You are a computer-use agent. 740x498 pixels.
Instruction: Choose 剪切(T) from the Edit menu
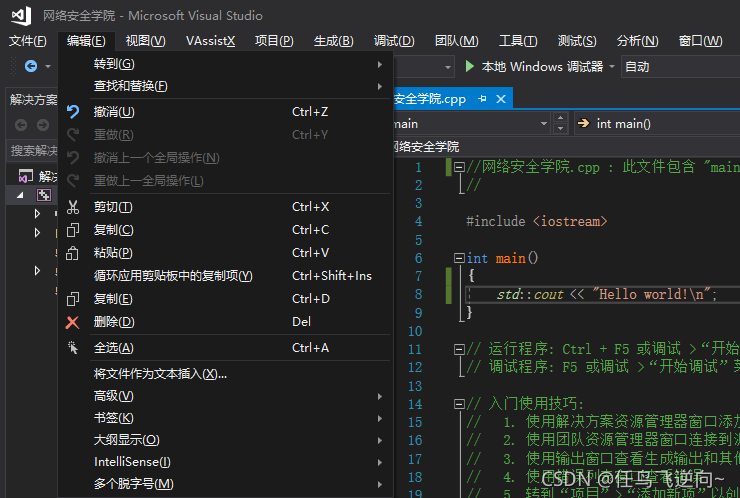226,207
